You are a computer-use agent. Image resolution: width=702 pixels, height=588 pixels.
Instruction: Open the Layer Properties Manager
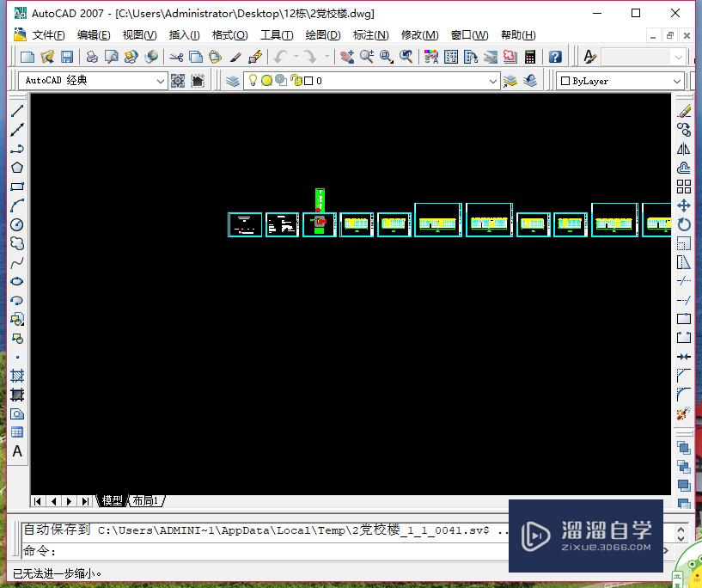point(234,80)
